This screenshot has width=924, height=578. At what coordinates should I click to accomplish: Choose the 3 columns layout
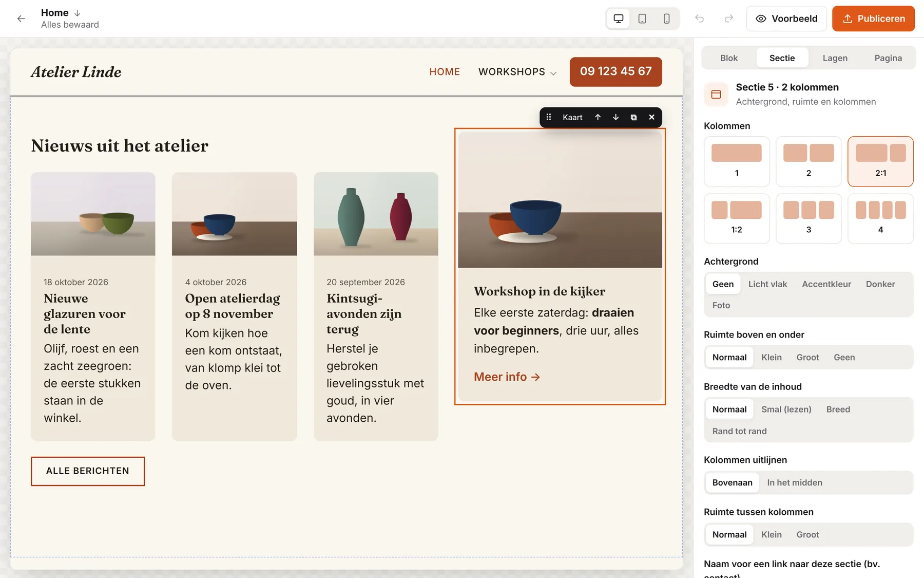coord(808,218)
